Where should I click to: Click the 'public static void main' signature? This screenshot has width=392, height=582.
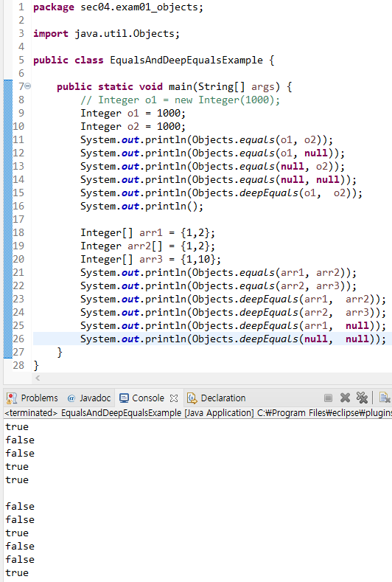(175, 87)
